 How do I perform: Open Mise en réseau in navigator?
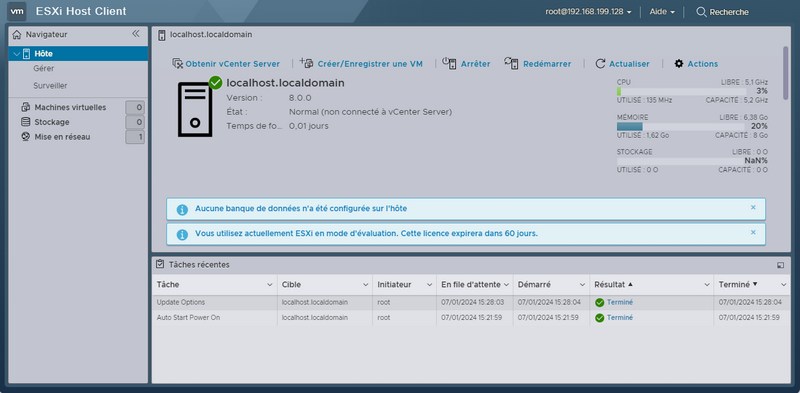tap(62, 137)
